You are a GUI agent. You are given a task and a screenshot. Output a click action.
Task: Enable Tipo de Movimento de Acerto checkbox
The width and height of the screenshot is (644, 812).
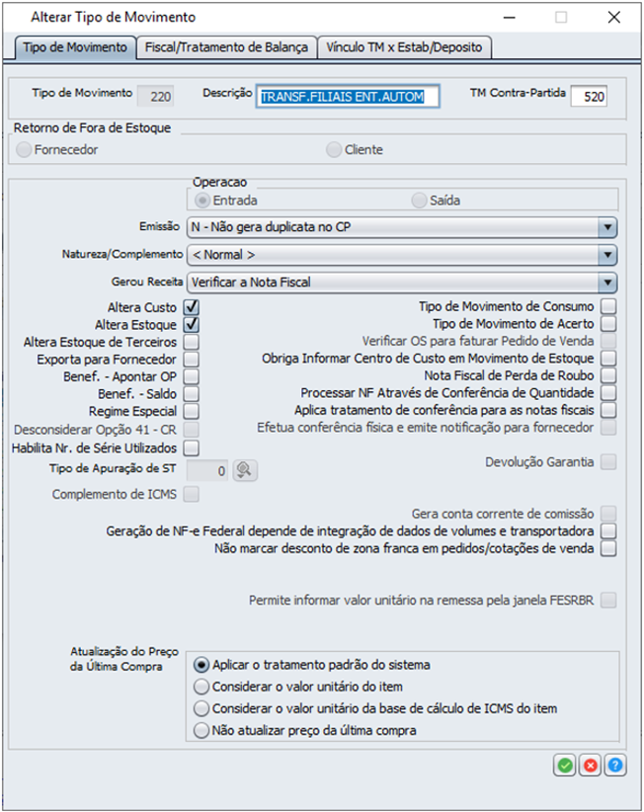pyautogui.click(x=608, y=324)
